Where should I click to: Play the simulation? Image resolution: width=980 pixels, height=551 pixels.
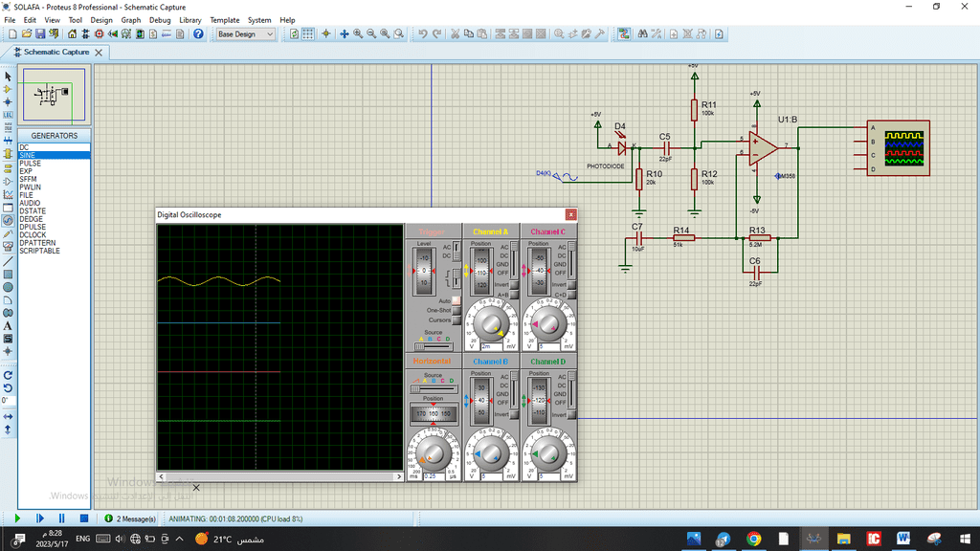coord(17,518)
